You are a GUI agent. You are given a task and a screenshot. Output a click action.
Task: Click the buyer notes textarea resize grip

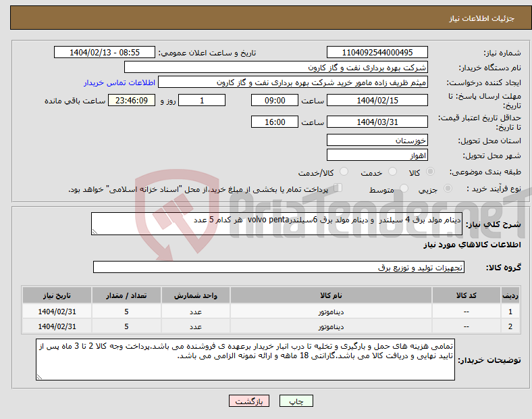(x=39, y=377)
